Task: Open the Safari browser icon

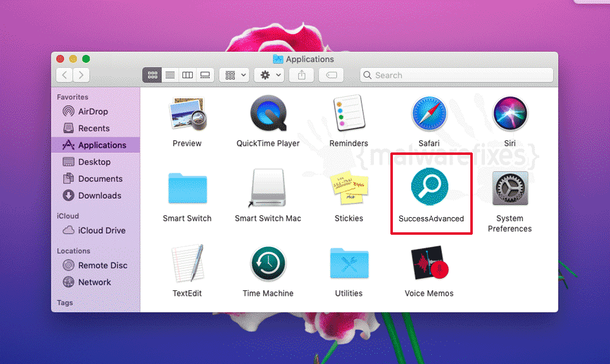Action: tap(429, 113)
